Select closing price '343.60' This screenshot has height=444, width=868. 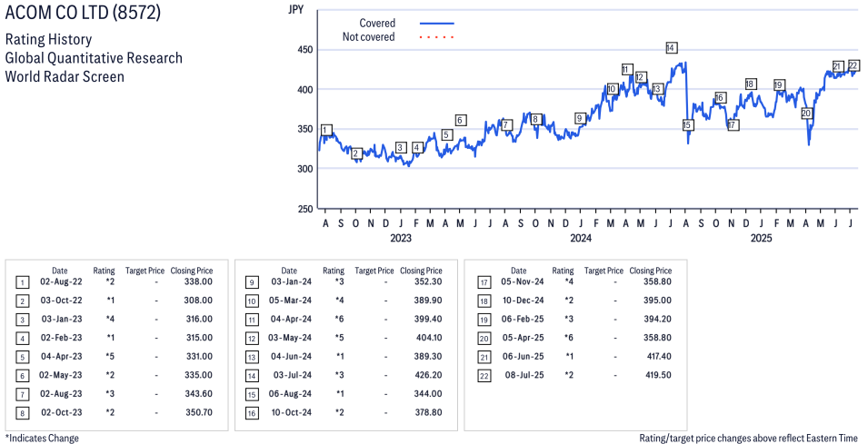[x=199, y=394]
